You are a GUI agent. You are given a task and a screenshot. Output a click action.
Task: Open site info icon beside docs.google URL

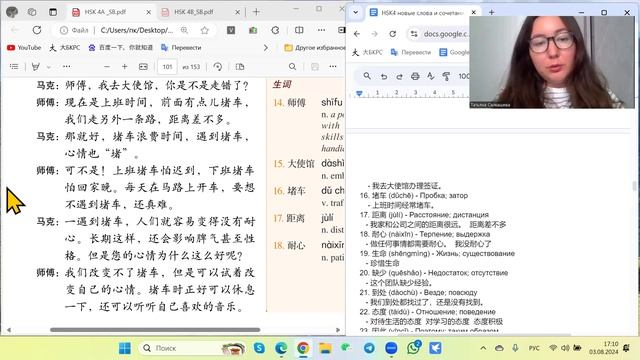click(x=414, y=34)
